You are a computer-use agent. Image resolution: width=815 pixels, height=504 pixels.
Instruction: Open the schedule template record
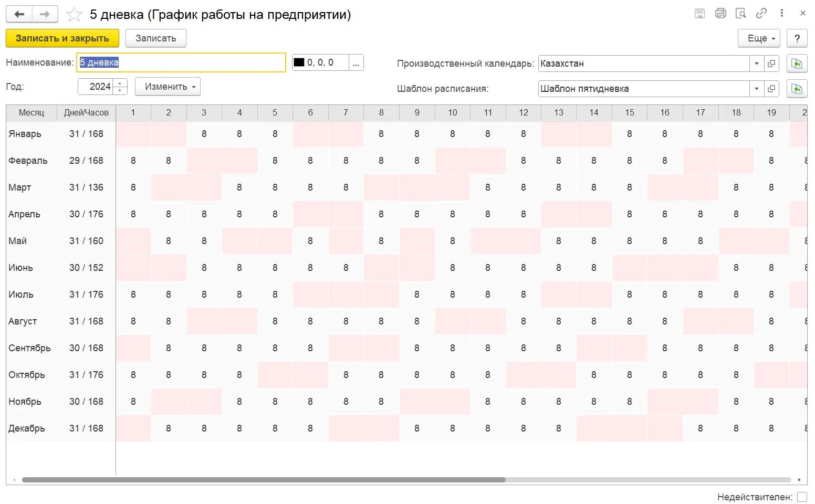[x=771, y=89]
